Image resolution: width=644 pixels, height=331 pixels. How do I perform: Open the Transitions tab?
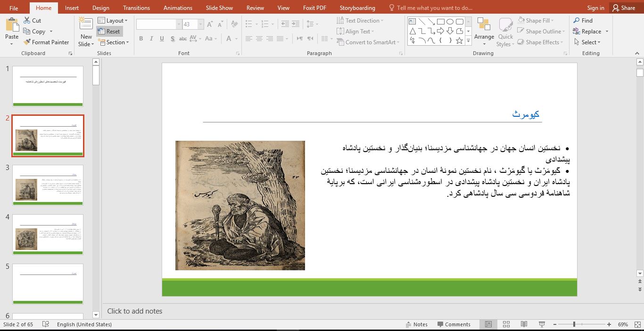pos(136,8)
